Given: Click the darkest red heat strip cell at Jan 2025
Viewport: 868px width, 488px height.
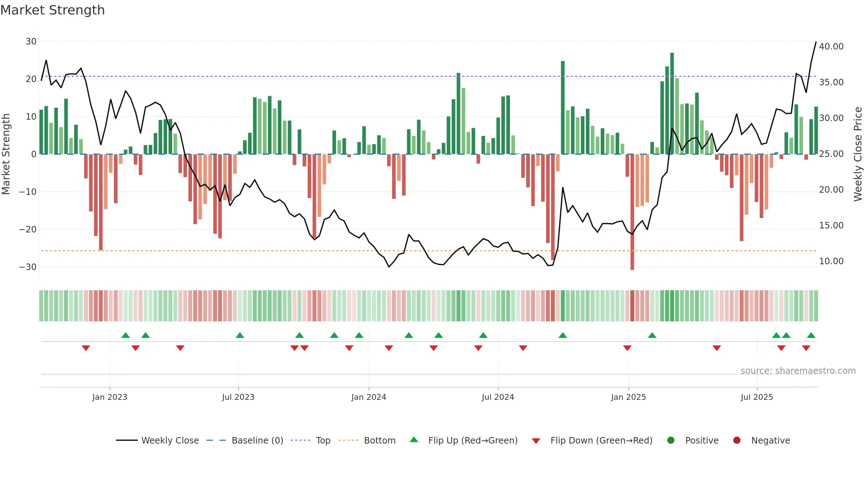Looking at the screenshot, I should point(632,306).
